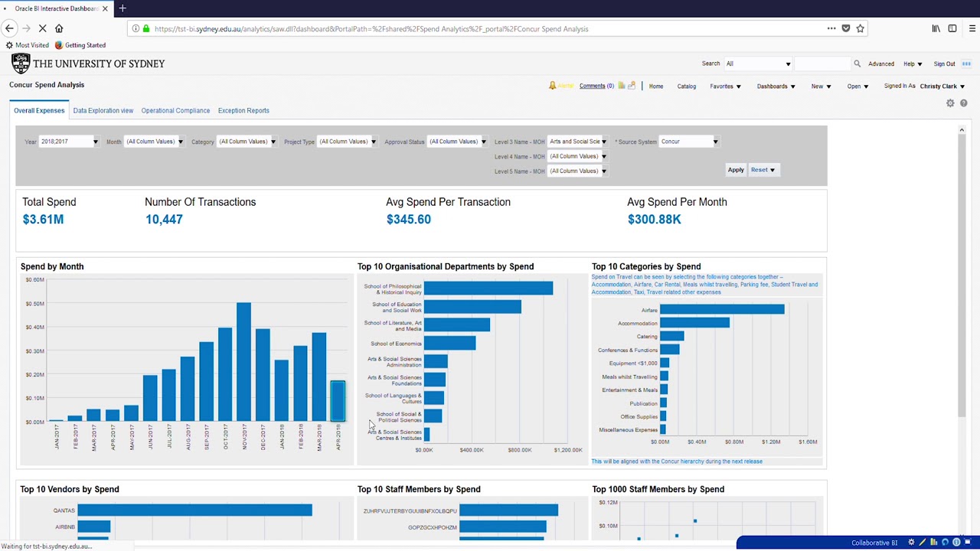Viewport: 980px width, 551px height.
Task: Click the Airfare bar in Top 10 Categories
Action: pyautogui.click(x=722, y=309)
